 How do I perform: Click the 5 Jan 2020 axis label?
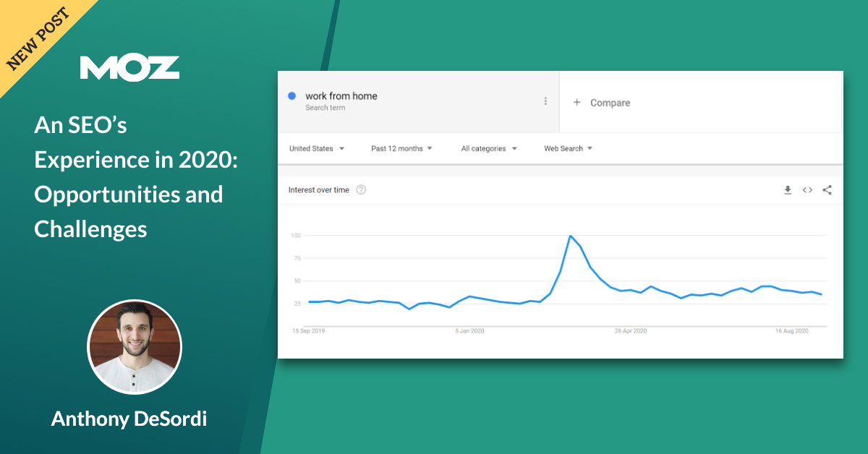(469, 330)
